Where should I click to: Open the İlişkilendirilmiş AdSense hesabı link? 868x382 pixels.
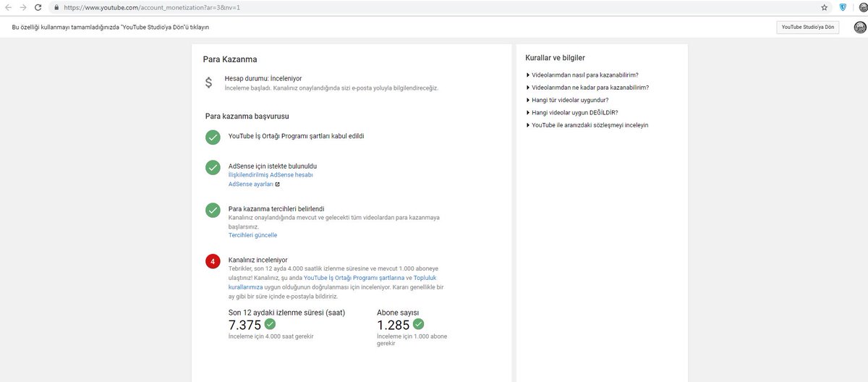pyautogui.click(x=271, y=175)
